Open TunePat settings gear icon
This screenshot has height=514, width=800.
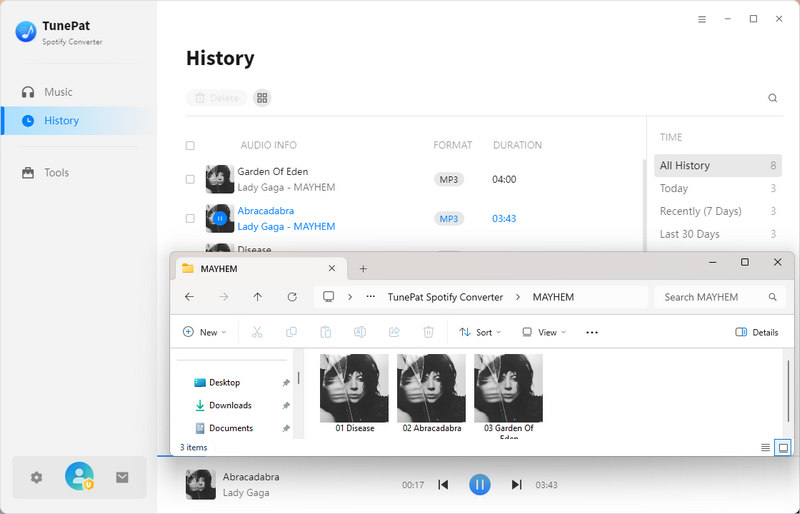pyautogui.click(x=36, y=477)
